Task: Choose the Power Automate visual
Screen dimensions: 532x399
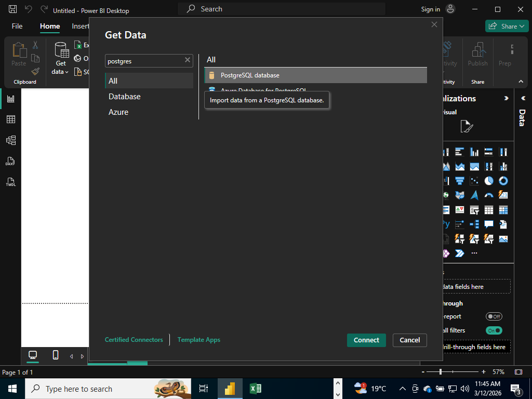Action: [460, 253]
